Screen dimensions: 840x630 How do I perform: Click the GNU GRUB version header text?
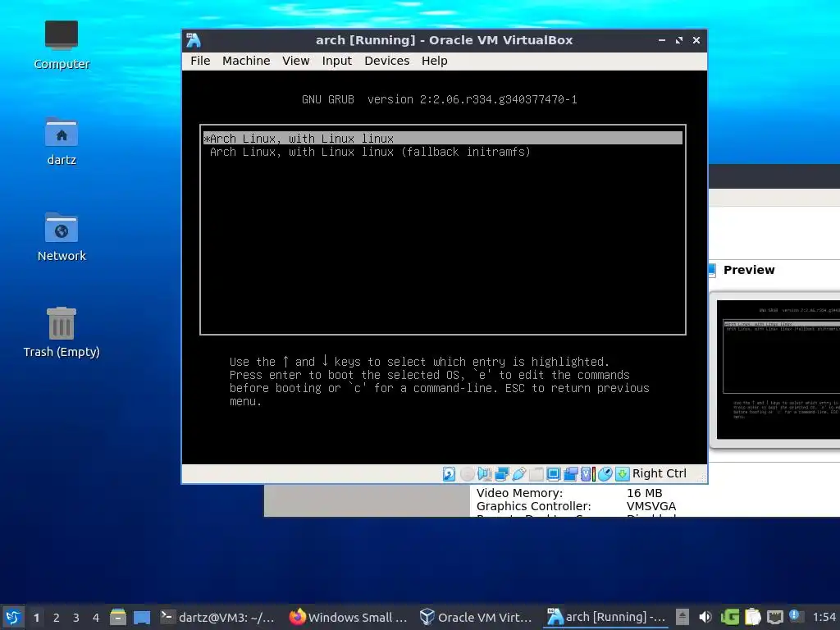tap(440, 99)
